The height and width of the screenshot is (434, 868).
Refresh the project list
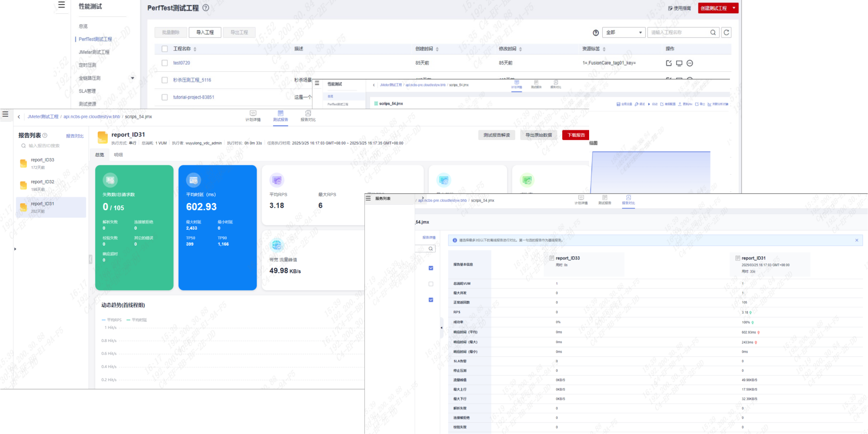[727, 32]
